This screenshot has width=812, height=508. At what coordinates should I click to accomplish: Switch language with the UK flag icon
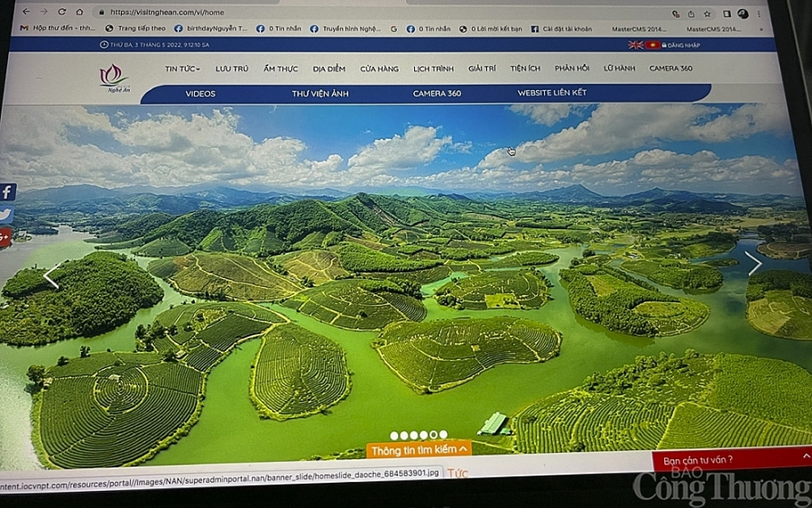click(636, 44)
